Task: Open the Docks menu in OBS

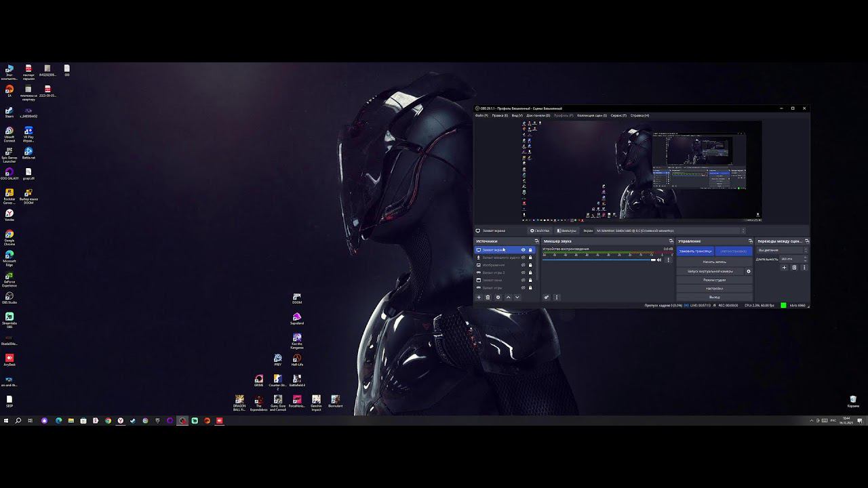Action: [538, 116]
